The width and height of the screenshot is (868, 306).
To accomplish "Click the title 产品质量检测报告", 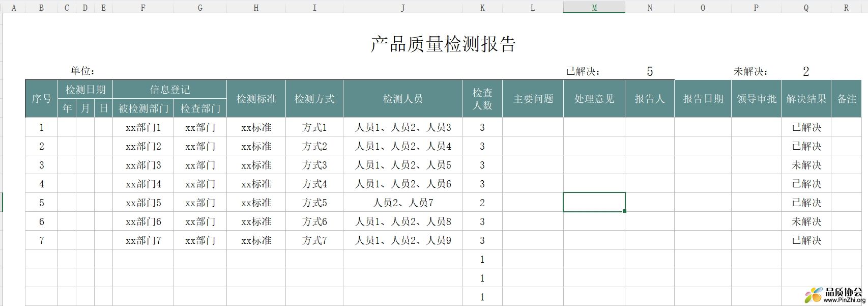I will tap(443, 44).
